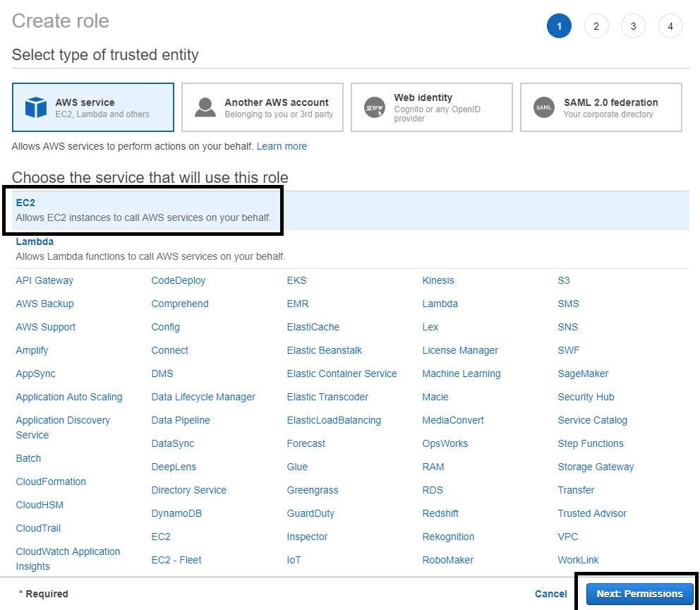Select Inspector service
This screenshot has height=610, width=700.
tap(307, 537)
